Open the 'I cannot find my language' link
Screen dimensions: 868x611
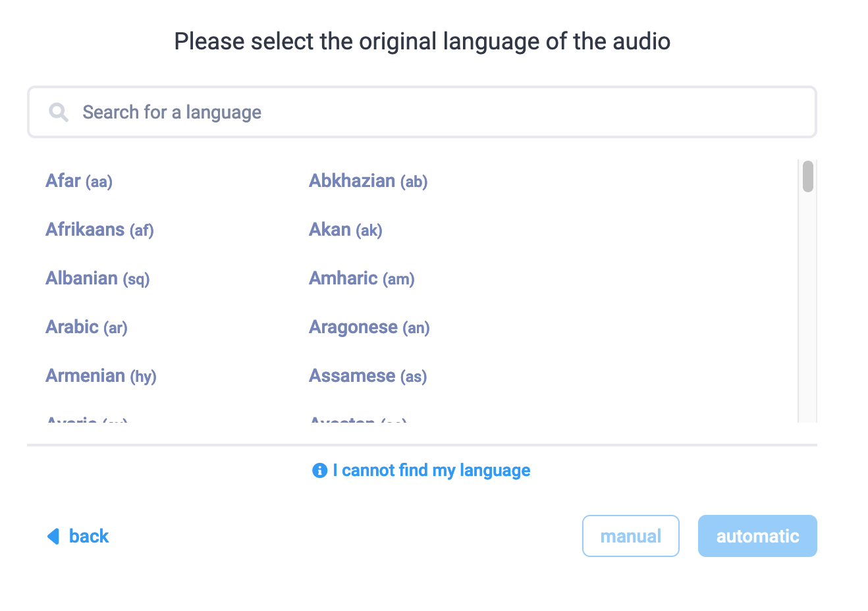coord(431,470)
